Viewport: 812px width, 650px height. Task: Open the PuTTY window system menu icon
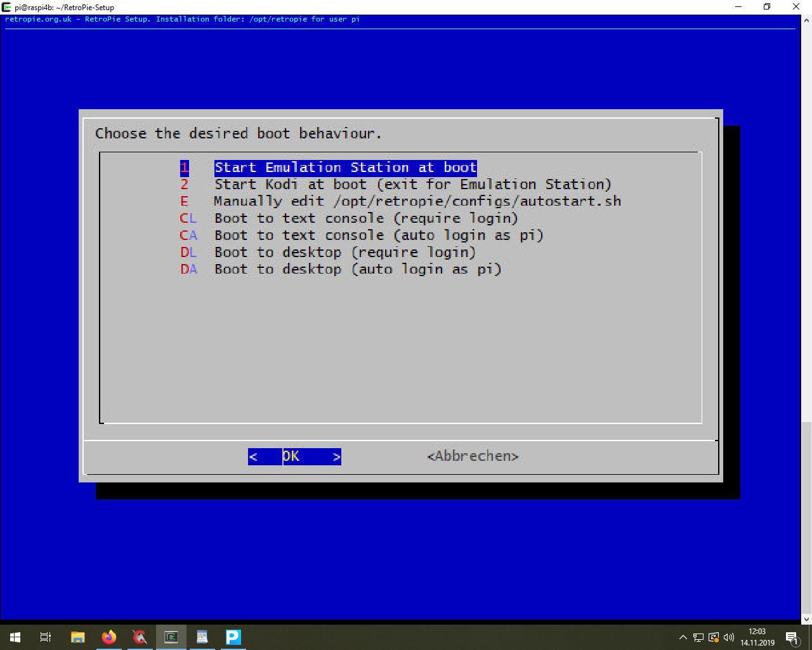pos(7,7)
